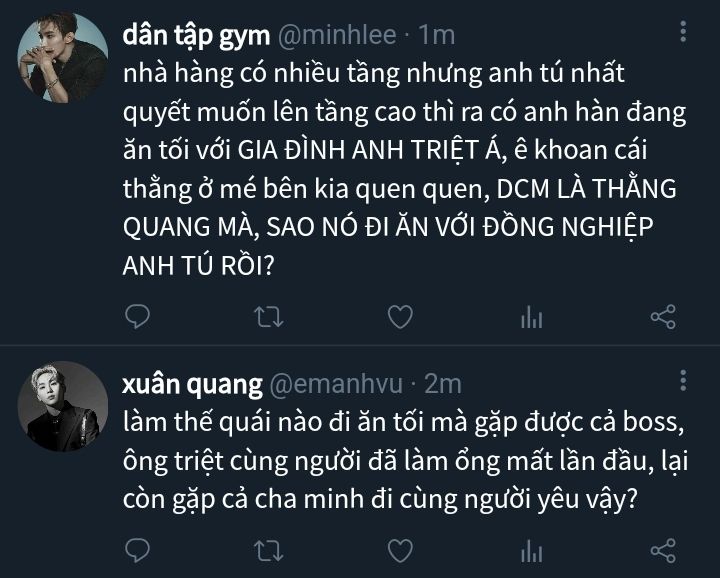View analytics of @minhlee's tweet
The width and height of the screenshot is (720, 578).
(532, 317)
